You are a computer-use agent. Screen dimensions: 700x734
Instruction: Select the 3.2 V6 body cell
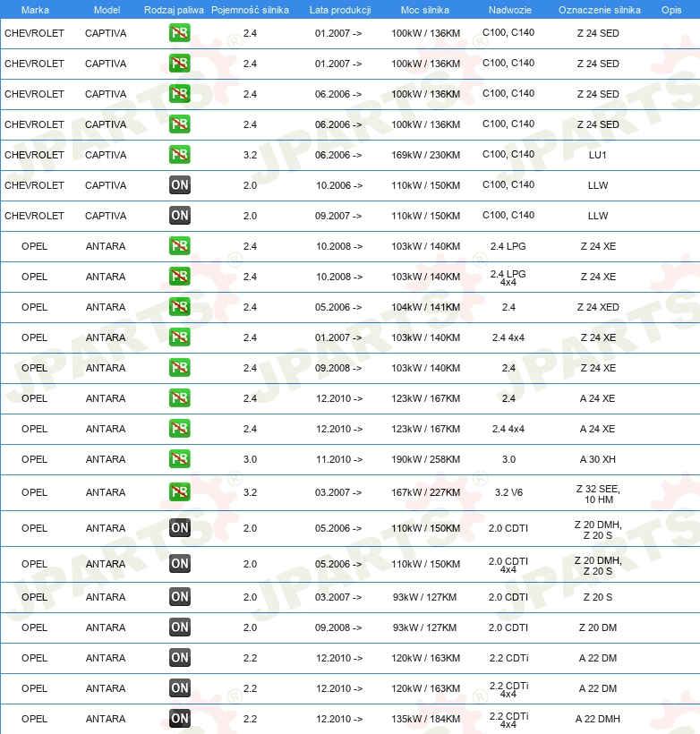508,492
